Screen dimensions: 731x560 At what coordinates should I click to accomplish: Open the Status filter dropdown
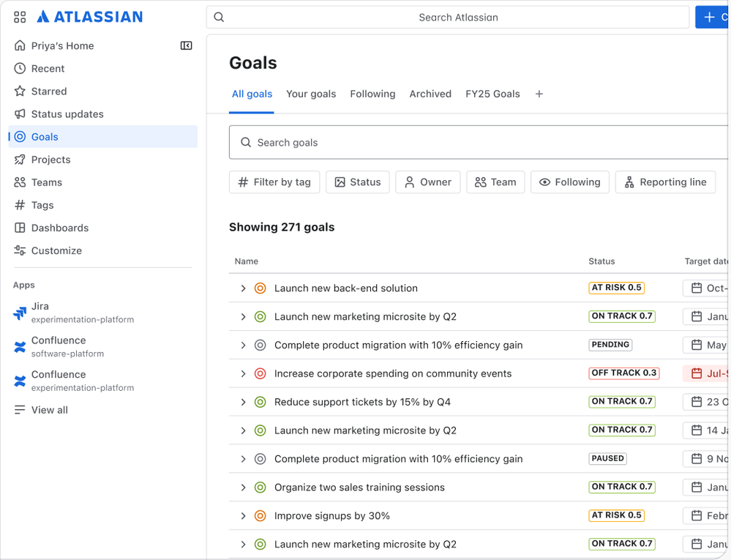click(x=358, y=182)
